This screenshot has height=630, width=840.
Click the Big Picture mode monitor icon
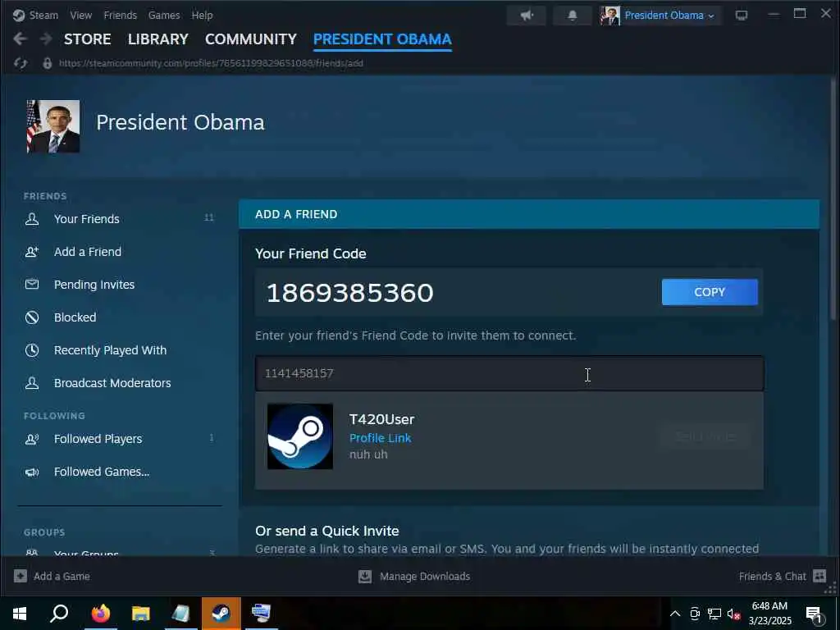[x=742, y=15]
